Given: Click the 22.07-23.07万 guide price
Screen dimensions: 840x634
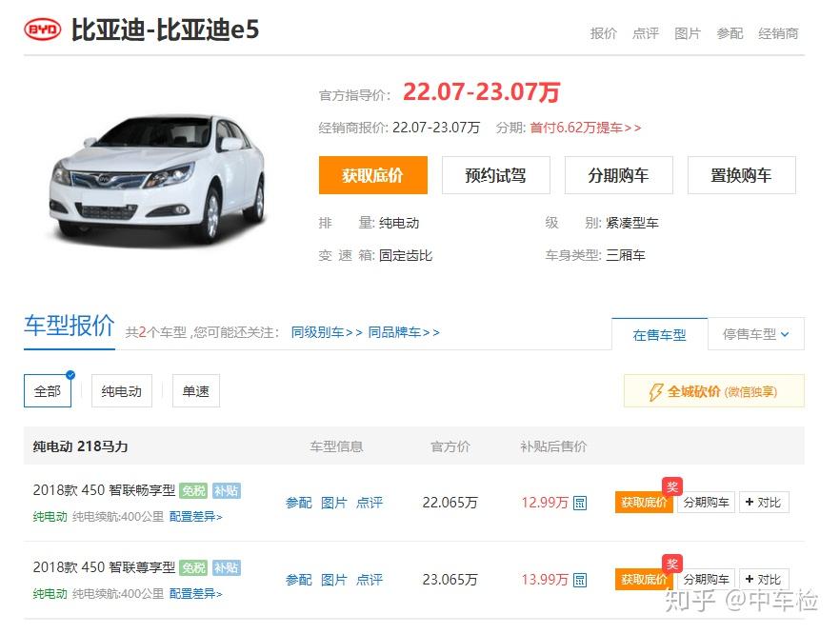Looking at the screenshot, I should click(482, 91).
